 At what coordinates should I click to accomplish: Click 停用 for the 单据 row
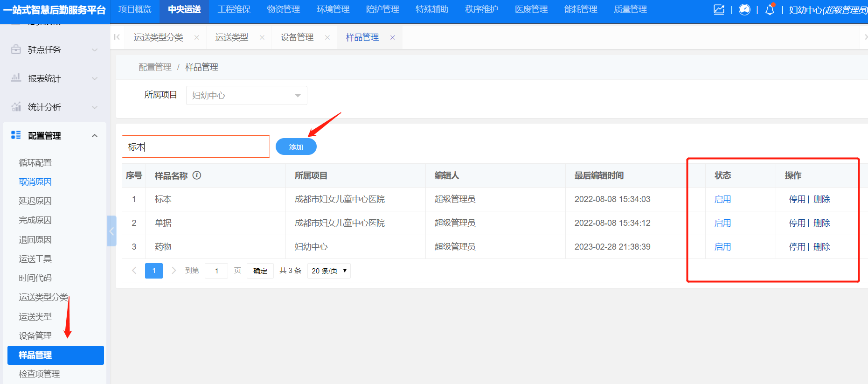(797, 223)
